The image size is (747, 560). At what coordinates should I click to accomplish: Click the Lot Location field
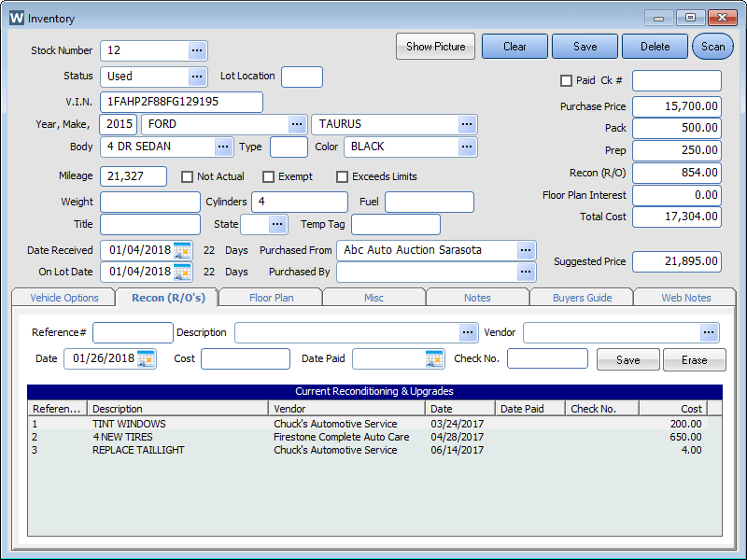pyautogui.click(x=302, y=77)
